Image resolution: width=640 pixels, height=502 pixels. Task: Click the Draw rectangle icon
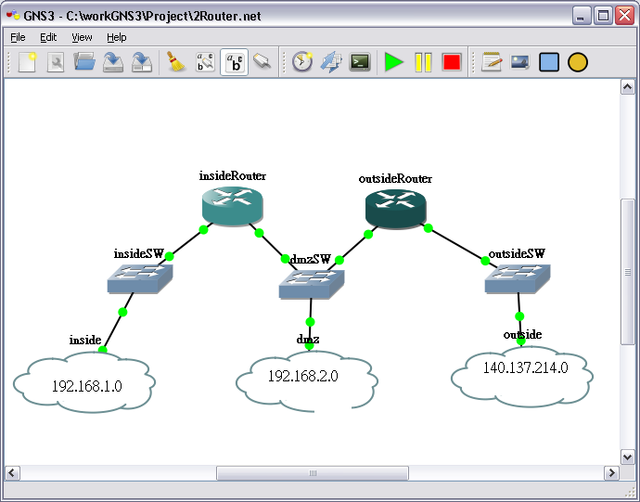[x=549, y=62]
